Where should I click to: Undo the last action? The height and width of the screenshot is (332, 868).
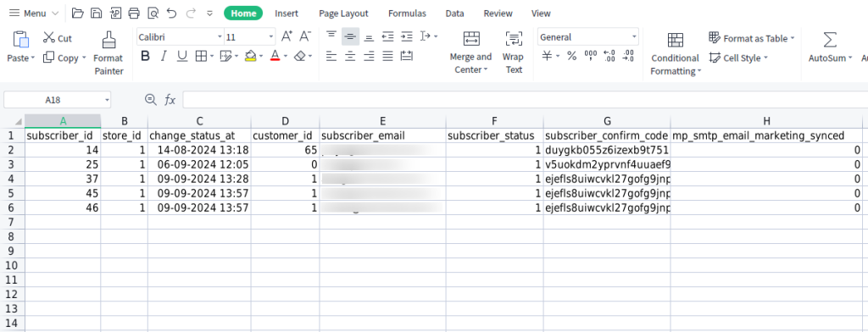coord(171,14)
